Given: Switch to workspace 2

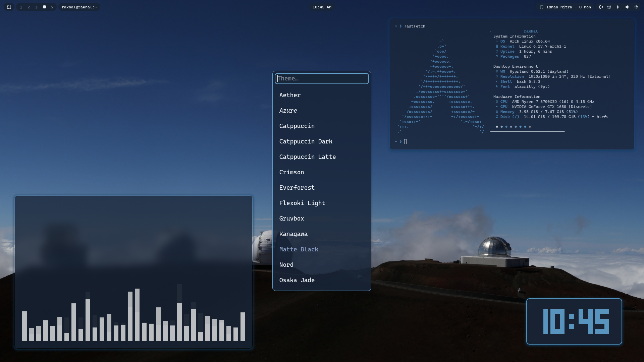Looking at the screenshot, I should [29, 7].
